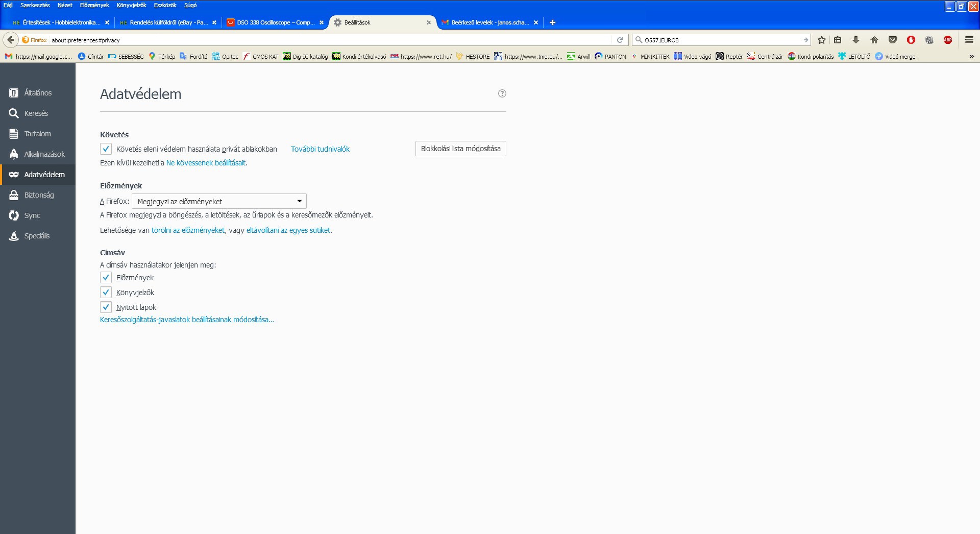Submit search with the arrow icon
Viewport: 980px width, 534px height.
tap(805, 40)
